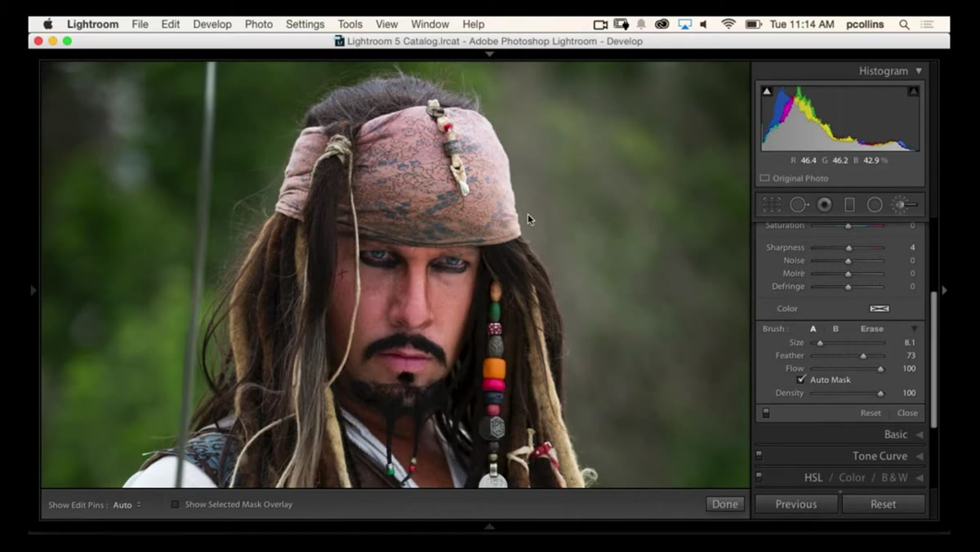Click the notifications bell icon in menu bar
This screenshot has height=552, width=980.
click(641, 24)
